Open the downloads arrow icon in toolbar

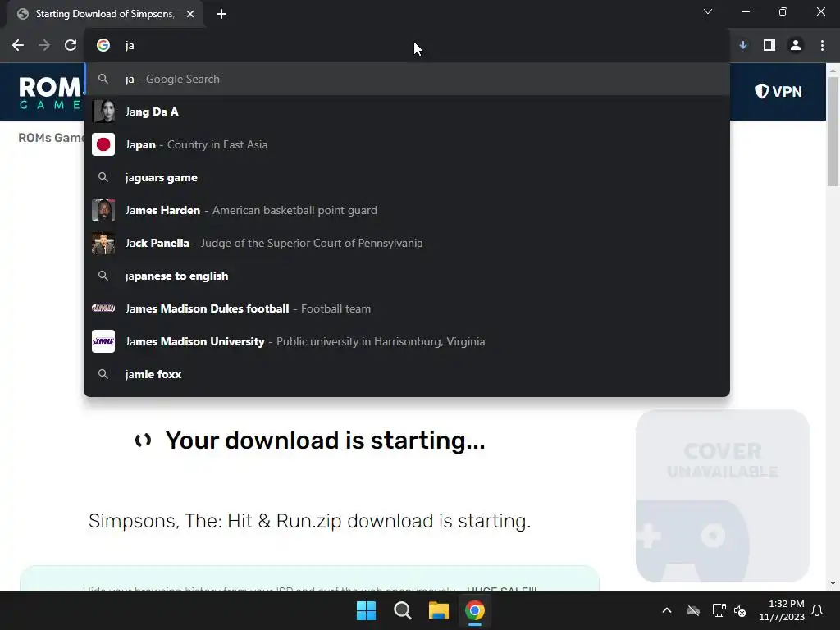[x=743, y=46]
